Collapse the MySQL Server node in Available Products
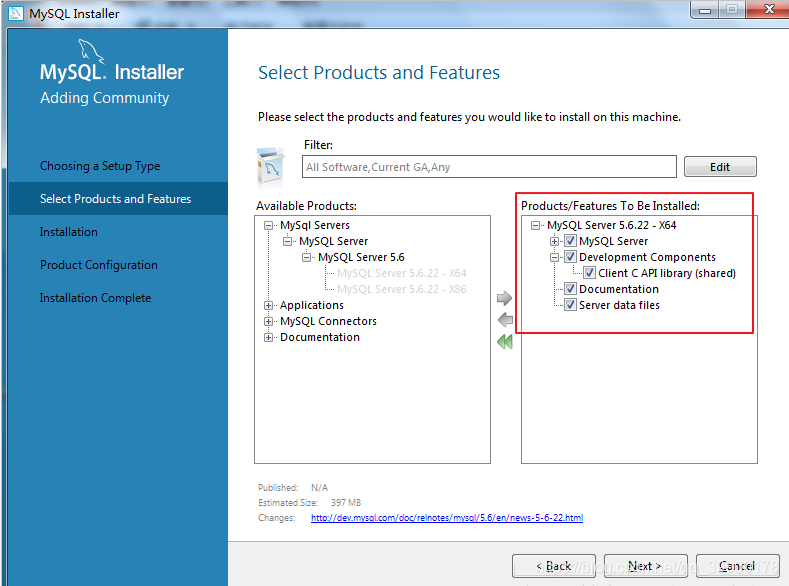Viewport: 789px width, 586px height. pyautogui.click(x=288, y=241)
